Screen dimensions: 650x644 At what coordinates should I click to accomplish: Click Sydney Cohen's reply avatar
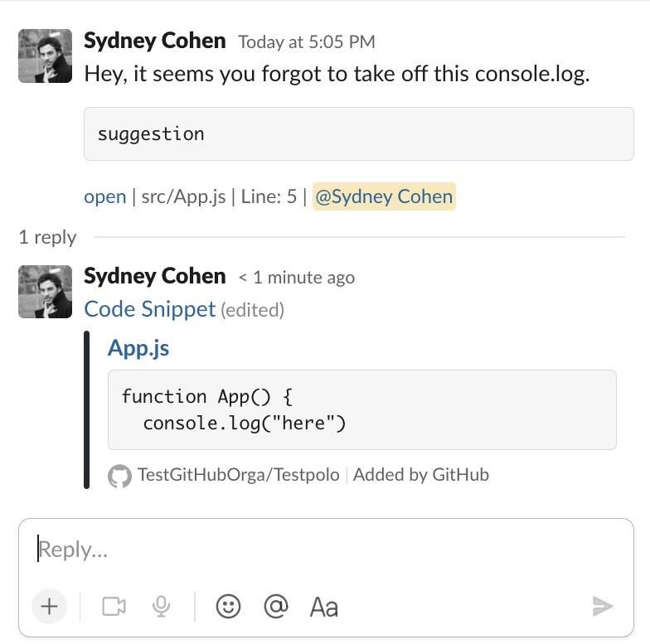coord(45,292)
